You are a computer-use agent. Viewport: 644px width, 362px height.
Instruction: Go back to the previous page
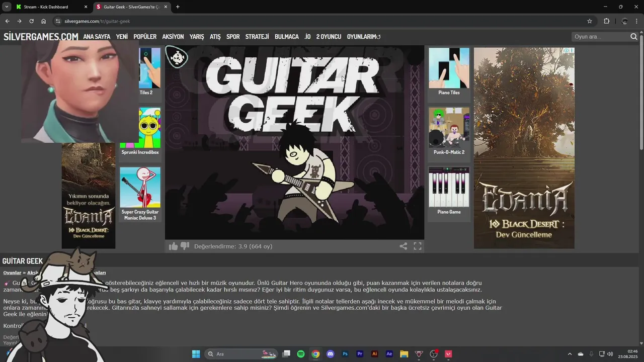coord(7,21)
